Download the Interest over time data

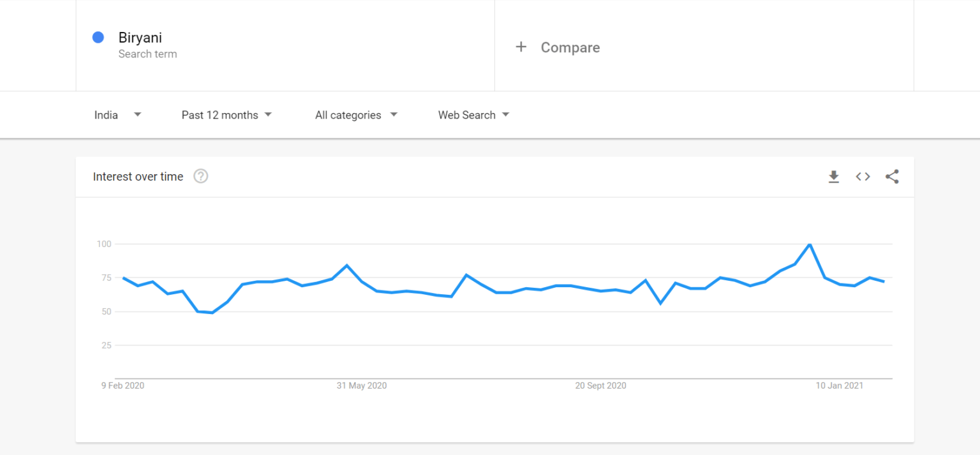833,177
